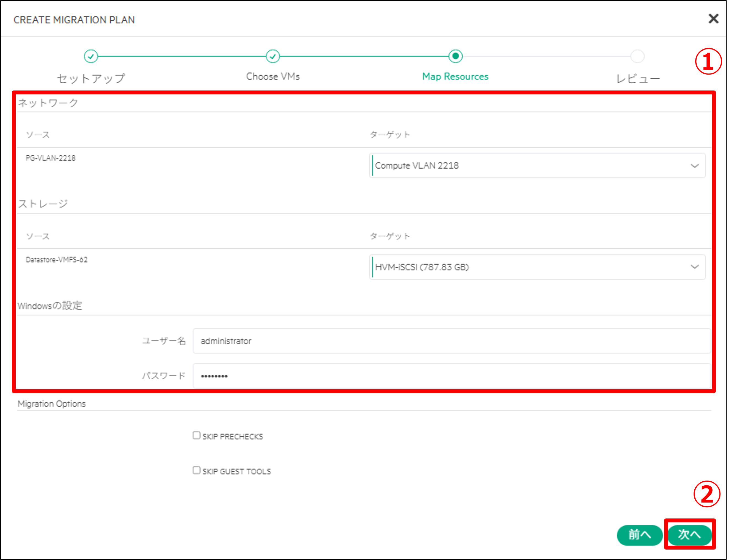This screenshot has height=560, width=742.
Task: Click the レビュー step circle
Action: click(637, 56)
